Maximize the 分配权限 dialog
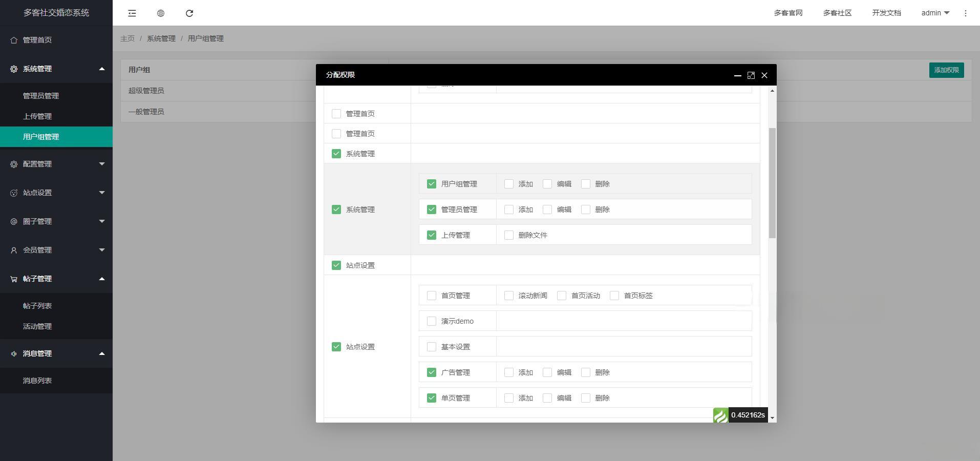Viewport: 980px width, 461px height. (751, 75)
